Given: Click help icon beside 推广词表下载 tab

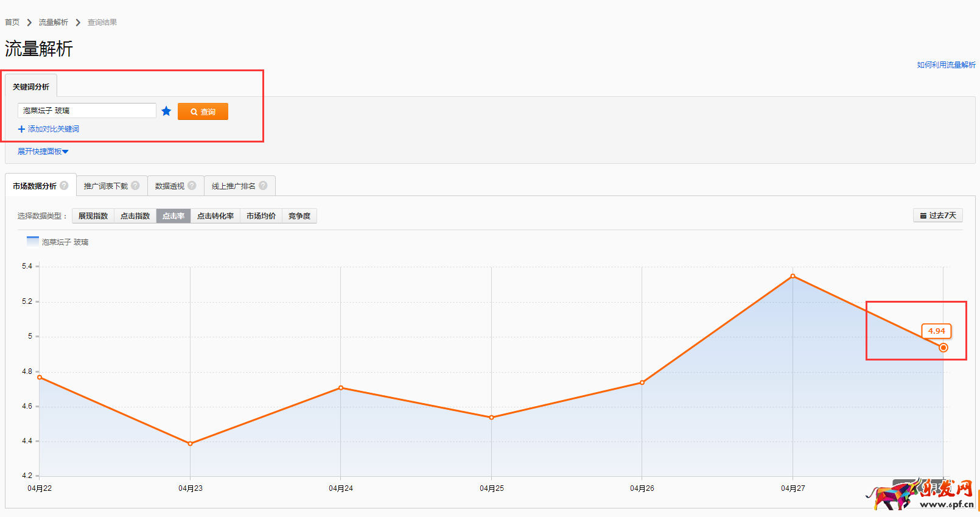Looking at the screenshot, I should (135, 186).
